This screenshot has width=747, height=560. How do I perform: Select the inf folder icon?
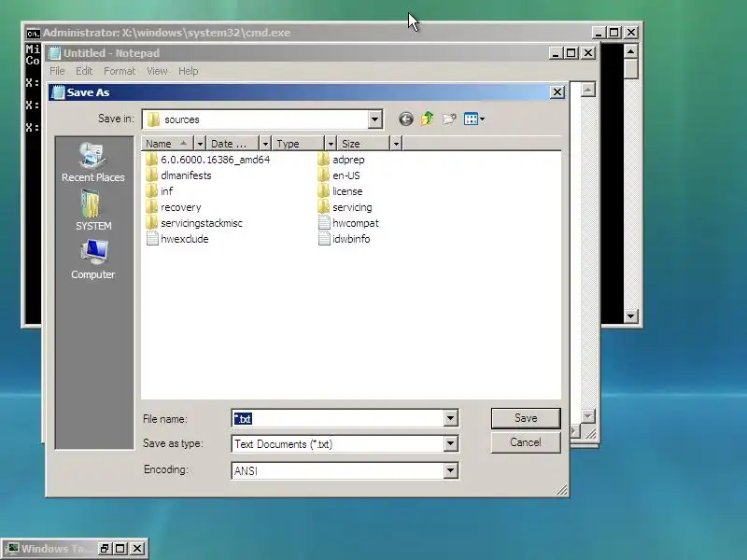(152, 191)
